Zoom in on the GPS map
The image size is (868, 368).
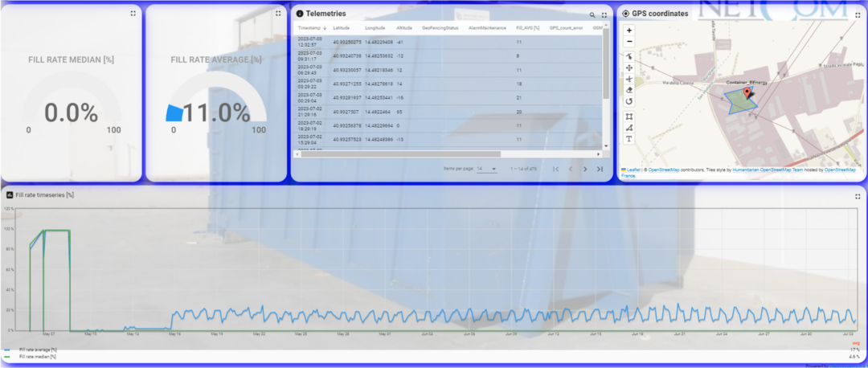628,31
